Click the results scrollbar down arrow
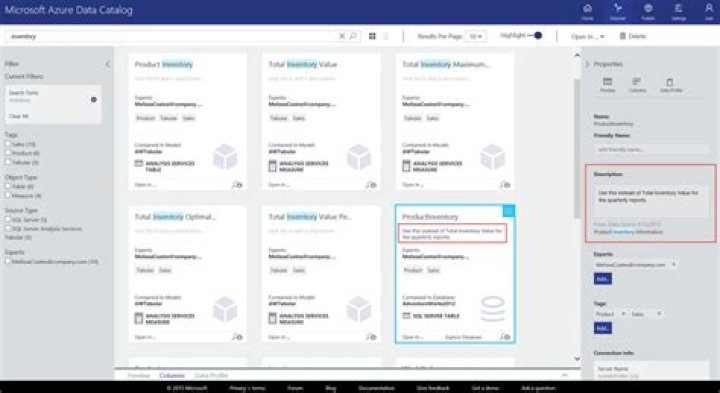Viewport: 720px width, 393px height. 577,359
